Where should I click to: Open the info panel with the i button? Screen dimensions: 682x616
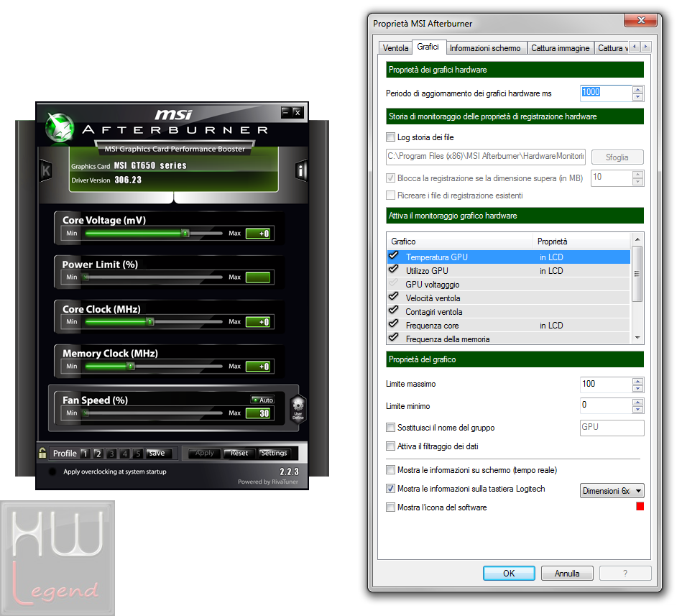(301, 170)
